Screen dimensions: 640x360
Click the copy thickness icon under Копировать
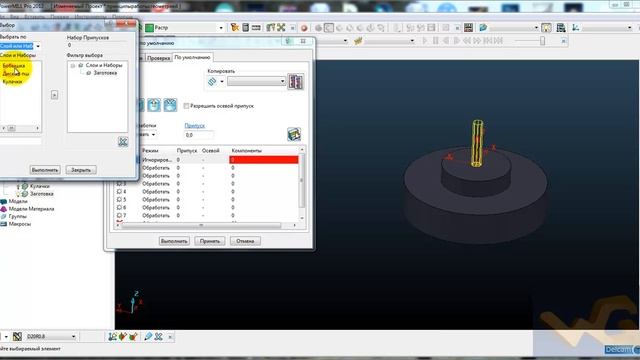point(212,82)
